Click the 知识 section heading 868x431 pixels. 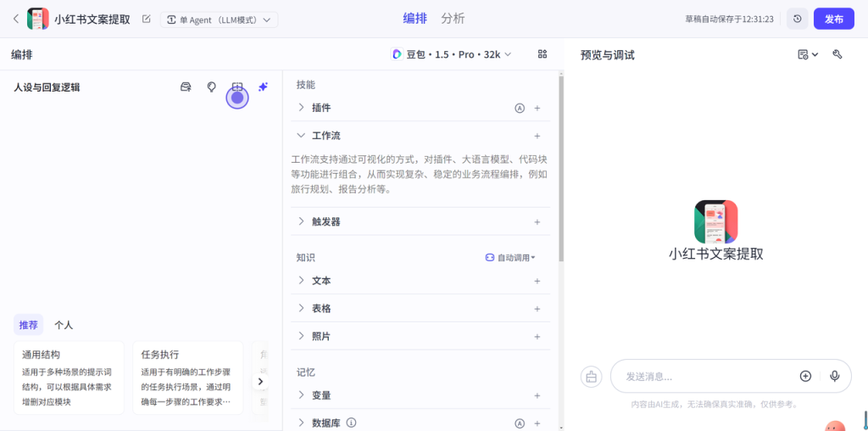305,257
